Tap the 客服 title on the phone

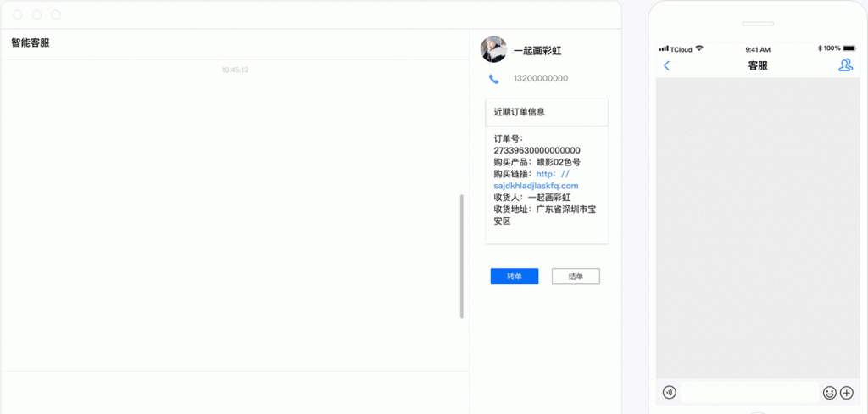758,65
